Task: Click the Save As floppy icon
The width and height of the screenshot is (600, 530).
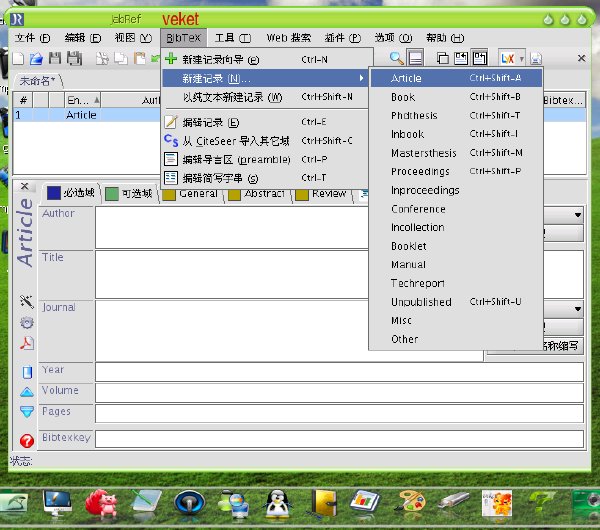Action: point(75,59)
